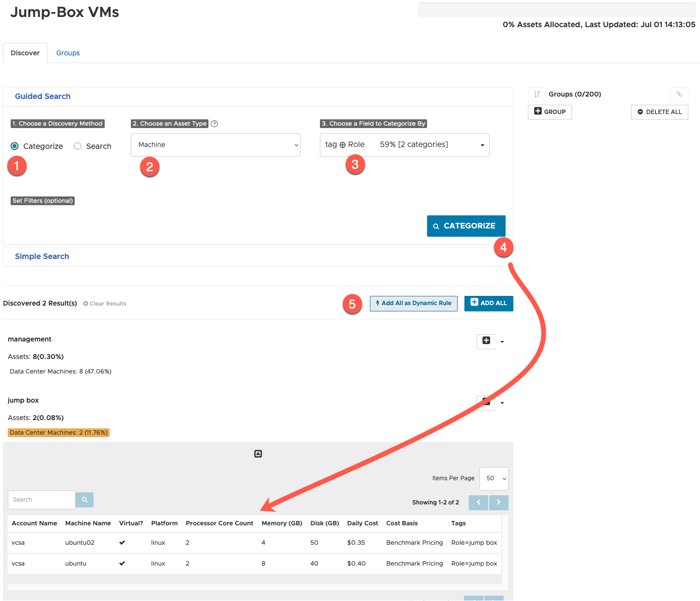Click the GROUP button in Groups panel
The image size is (700, 601).
point(550,112)
